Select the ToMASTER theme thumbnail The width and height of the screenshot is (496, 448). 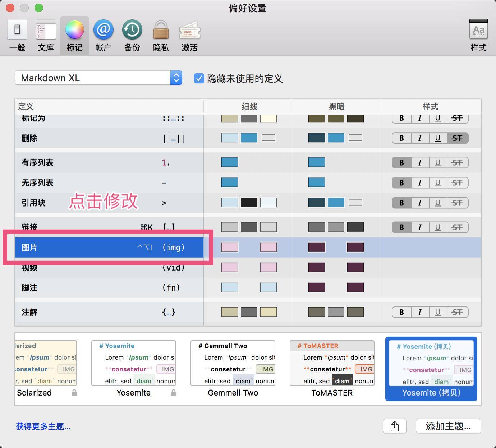(x=332, y=368)
